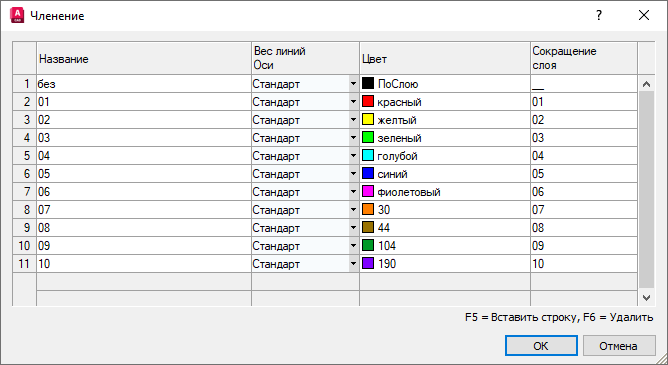
Task: Select the Название column header
Action: 144,58
